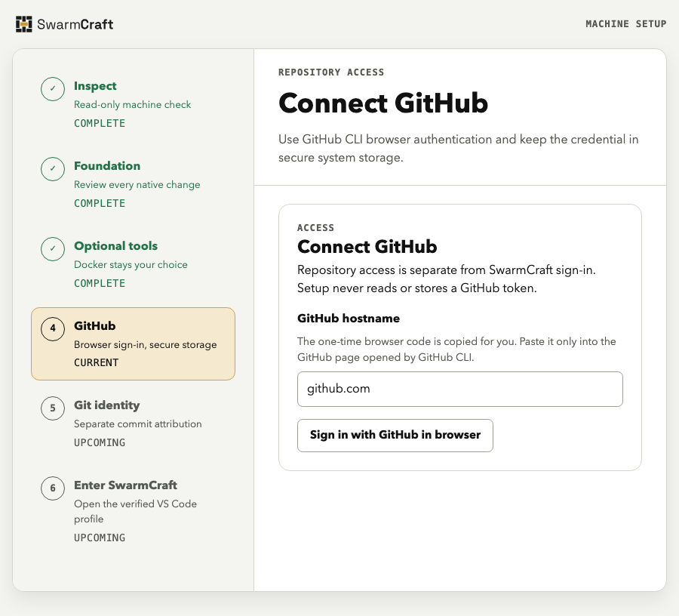Screen dimensions: 679x616
Task: Click the step 6 number circle
Action: coord(53,488)
